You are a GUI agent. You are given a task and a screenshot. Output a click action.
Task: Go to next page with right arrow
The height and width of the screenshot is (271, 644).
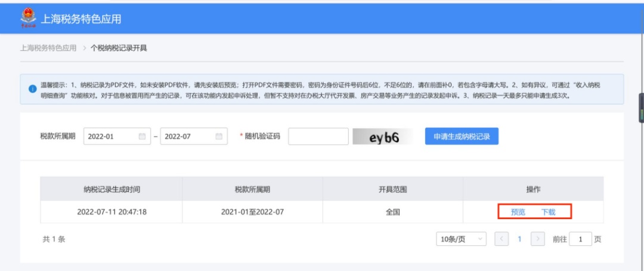[x=538, y=239]
